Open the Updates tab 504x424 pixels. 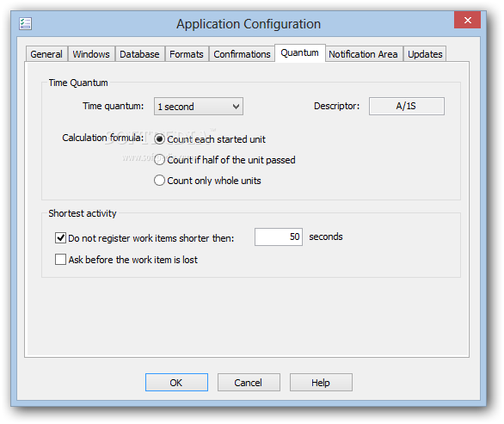coord(425,54)
